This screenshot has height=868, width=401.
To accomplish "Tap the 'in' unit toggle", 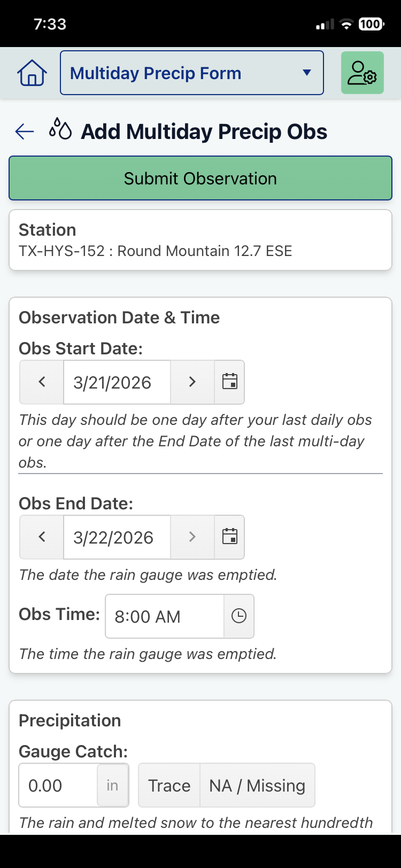I will point(112,786).
